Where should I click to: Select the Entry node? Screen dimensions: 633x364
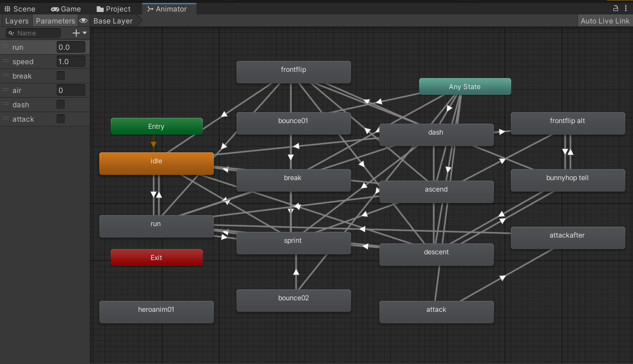pos(156,126)
